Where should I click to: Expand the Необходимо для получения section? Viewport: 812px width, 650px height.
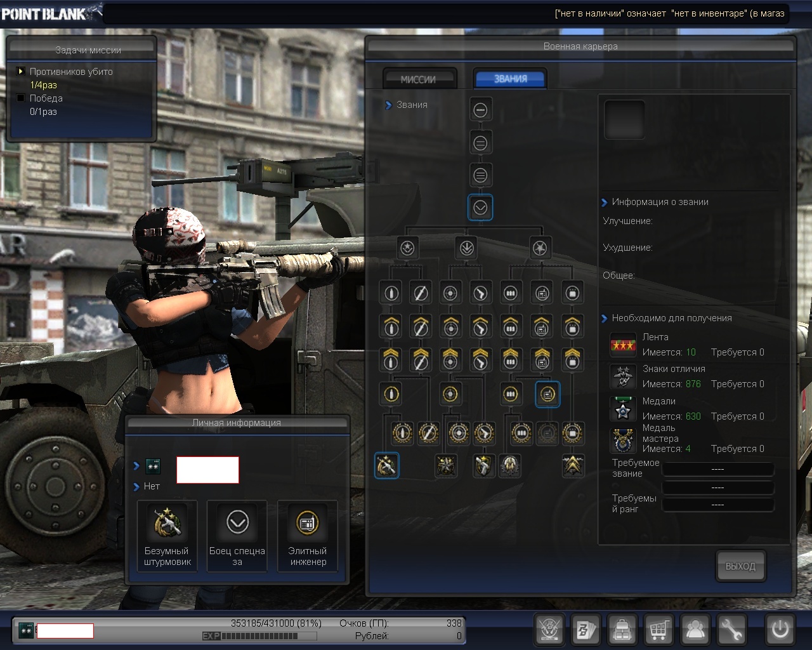click(x=605, y=319)
